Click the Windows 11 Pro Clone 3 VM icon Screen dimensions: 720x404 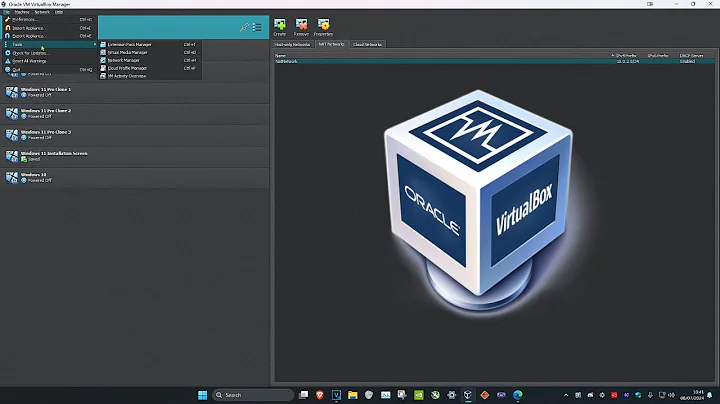(x=12, y=135)
